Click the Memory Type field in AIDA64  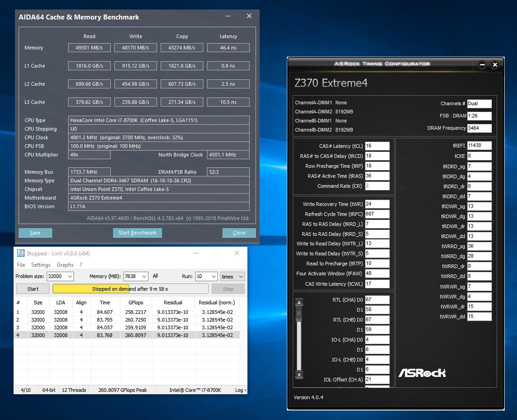click(158, 181)
